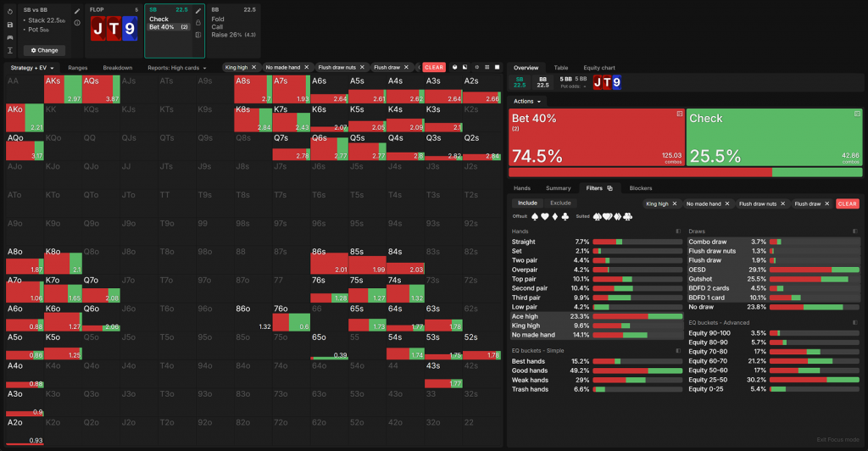Click the pencil edit icon beside SB vs BB

[77, 11]
